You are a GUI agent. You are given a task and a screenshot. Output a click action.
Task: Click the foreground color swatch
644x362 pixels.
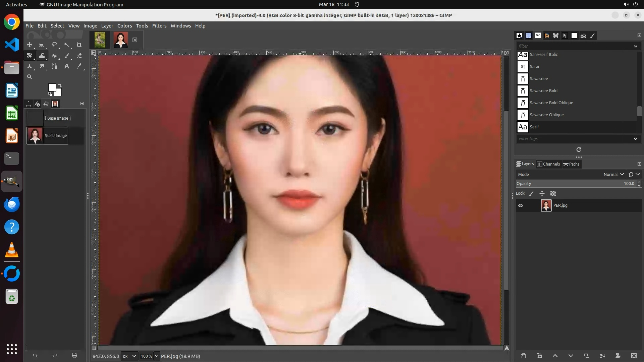click(x=52, y=87)
